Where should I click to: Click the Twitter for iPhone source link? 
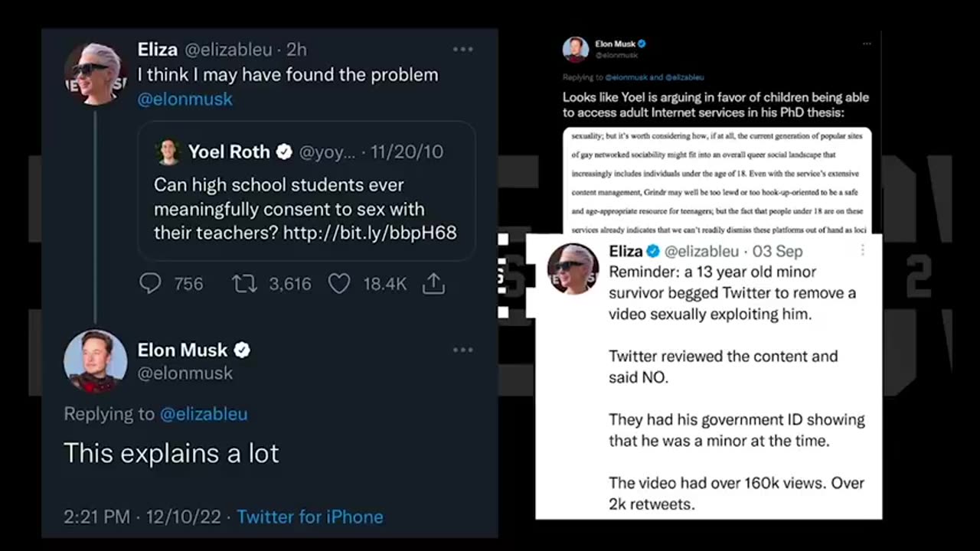pos(309,517)
